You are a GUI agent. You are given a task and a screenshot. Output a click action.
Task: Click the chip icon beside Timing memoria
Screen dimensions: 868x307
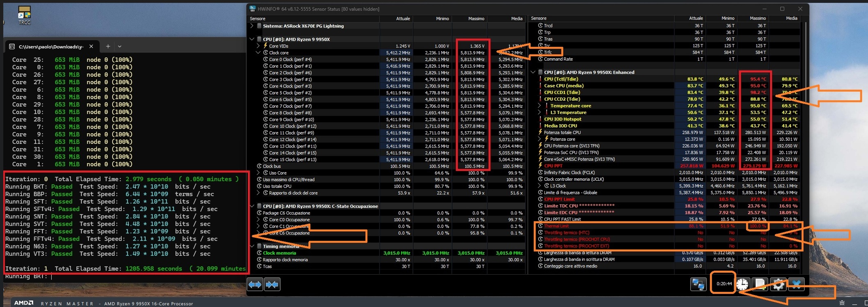click(259, 246)
